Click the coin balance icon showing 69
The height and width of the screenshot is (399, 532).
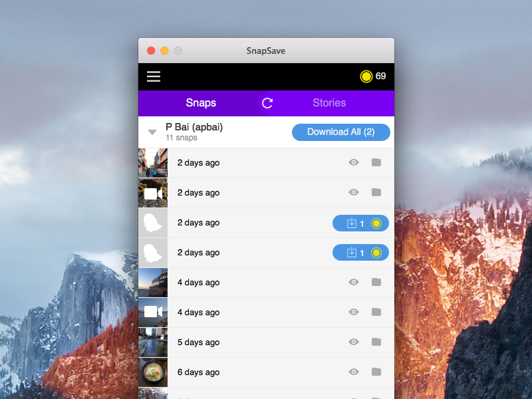click(x=366, y=76)
